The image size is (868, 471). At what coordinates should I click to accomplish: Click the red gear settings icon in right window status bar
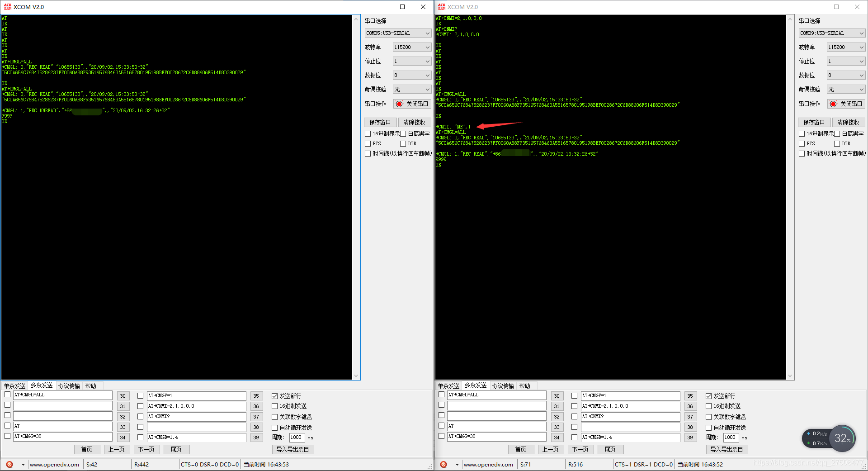click(x=443, y=464)
